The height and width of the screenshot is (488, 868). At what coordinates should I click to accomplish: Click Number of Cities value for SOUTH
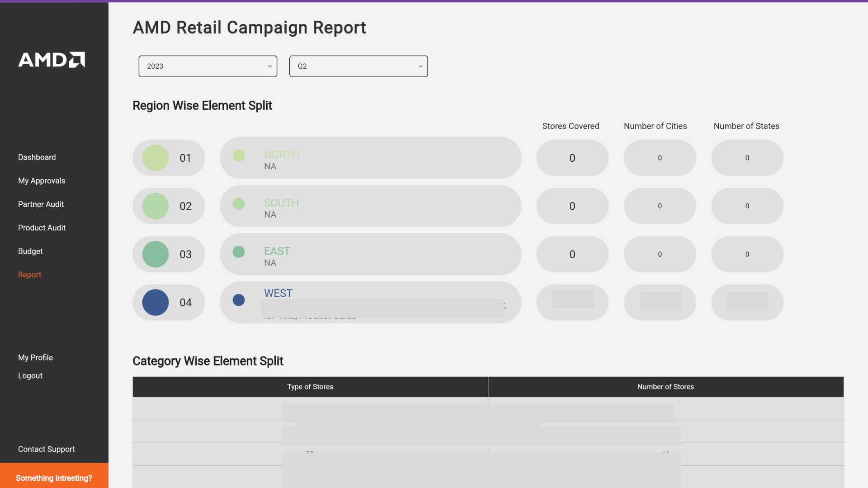(660, 206)
